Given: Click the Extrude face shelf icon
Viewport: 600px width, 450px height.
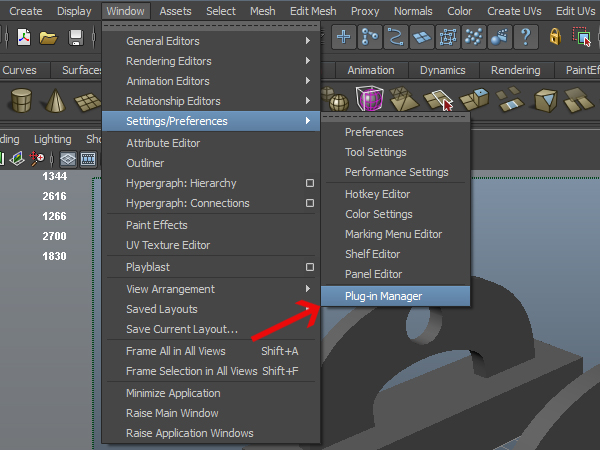Looking at the screenshot, I should tap(474, 99).
